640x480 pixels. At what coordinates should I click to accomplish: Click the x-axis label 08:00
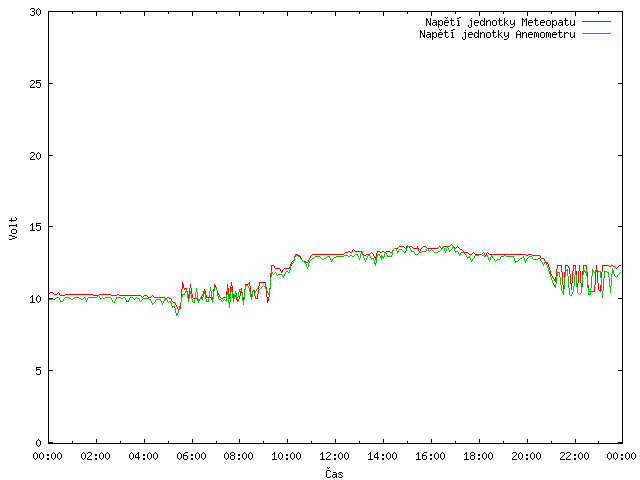(239, 456)
